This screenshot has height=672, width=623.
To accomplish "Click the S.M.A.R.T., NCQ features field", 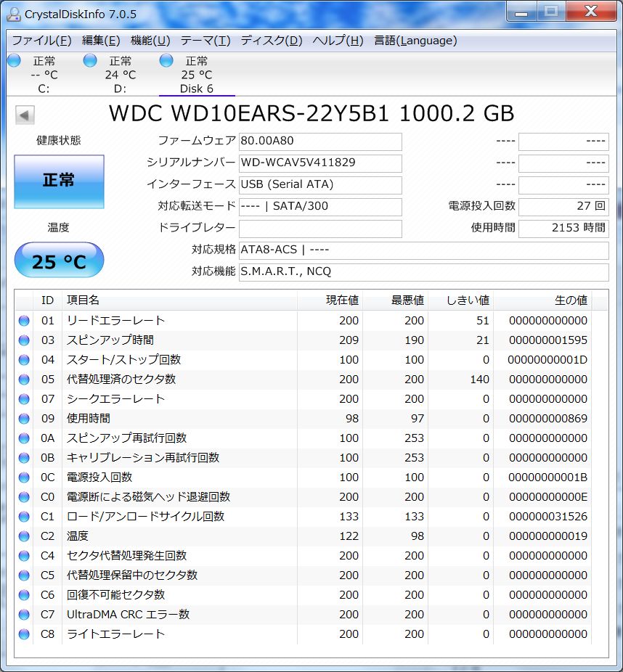I will [423, 272].
